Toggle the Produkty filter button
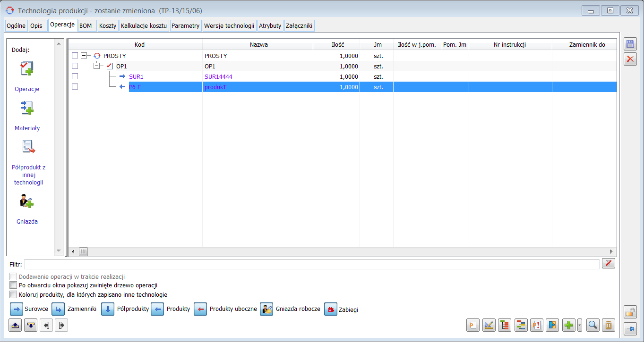Viewport: 644px width, 343px height. [x=157, y=310]
